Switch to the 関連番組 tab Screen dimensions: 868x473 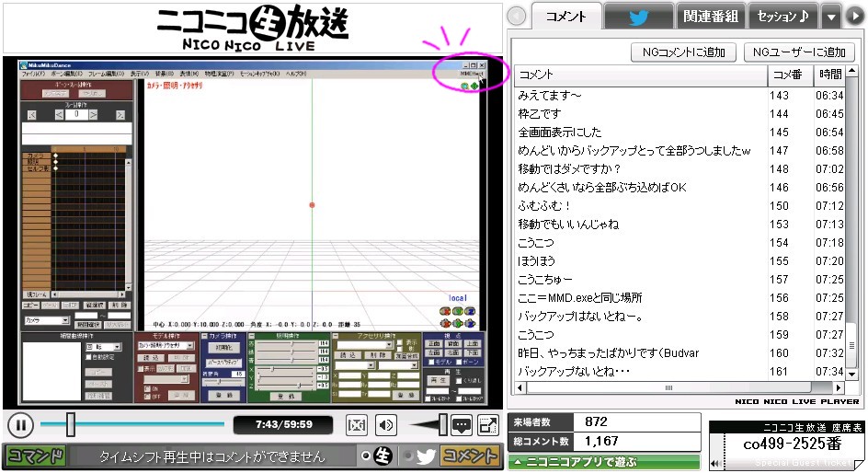[x=710, y=17]
